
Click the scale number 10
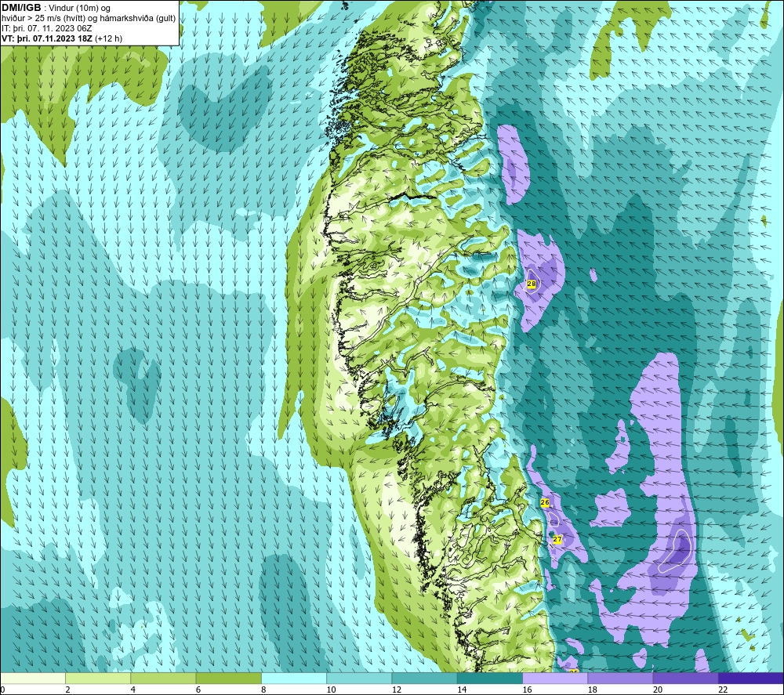pyautogui.click(x=331, y=690)
